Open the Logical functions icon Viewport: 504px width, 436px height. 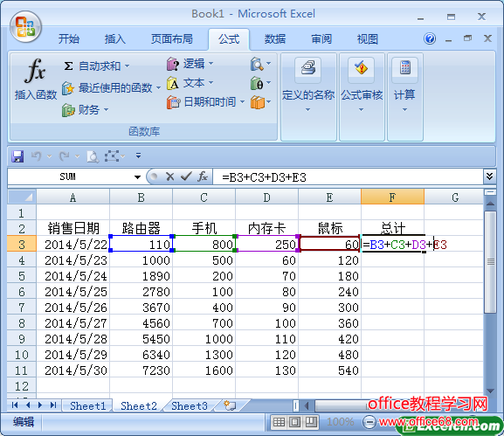tap(173, 64)
